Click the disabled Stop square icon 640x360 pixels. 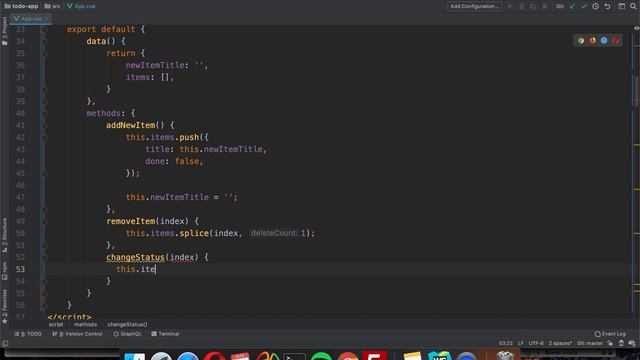coord(544,6)
